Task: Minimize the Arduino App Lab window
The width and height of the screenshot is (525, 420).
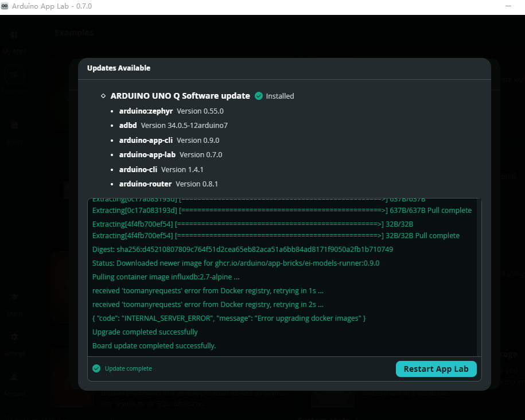Action: [508, 6]
